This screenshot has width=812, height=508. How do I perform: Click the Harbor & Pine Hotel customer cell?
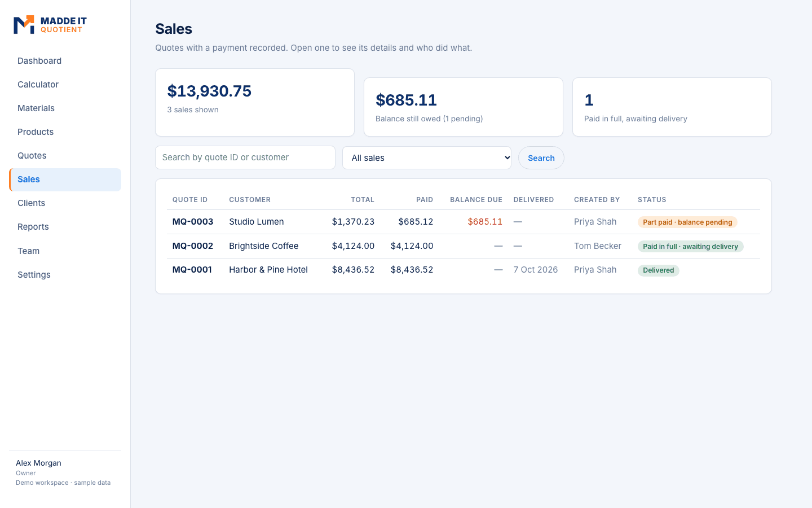click(x=268, y=270)
